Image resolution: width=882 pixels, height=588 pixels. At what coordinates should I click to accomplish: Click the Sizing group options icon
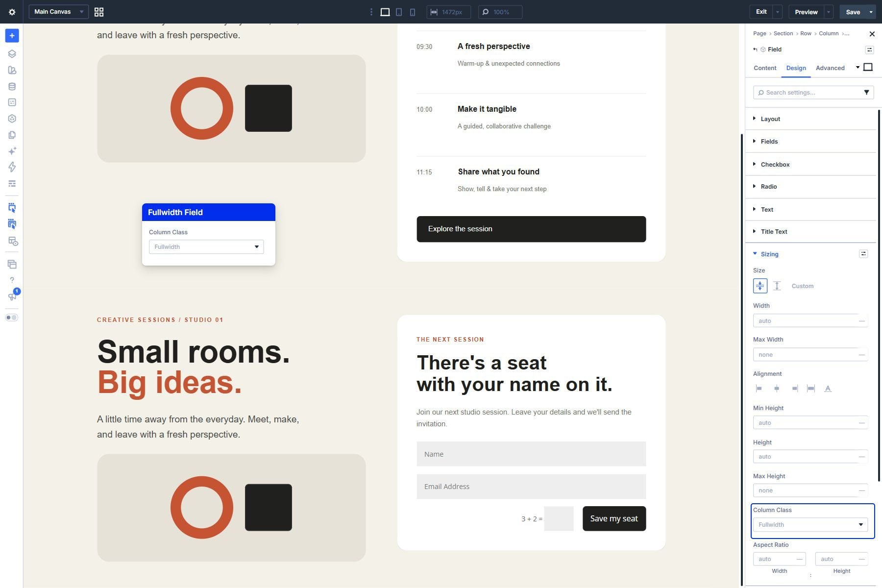tap(863, 254)
